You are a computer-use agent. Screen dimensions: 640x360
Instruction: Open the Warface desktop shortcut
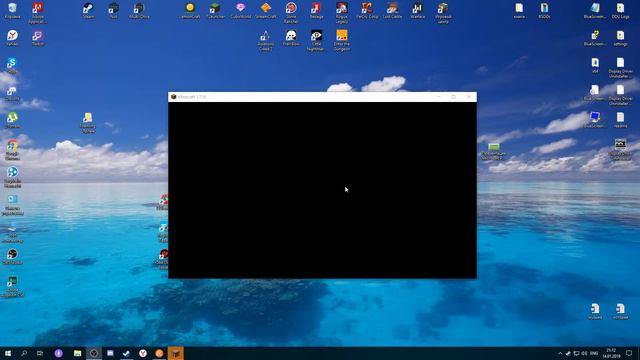[x=418, y=11]
